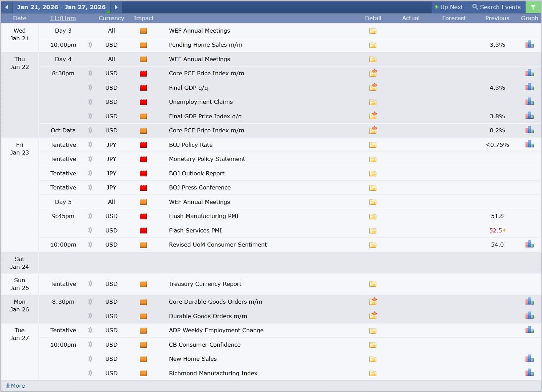542x392 pixels.
Task: Go to previous week with left arrow
Action: pos(7,7)
